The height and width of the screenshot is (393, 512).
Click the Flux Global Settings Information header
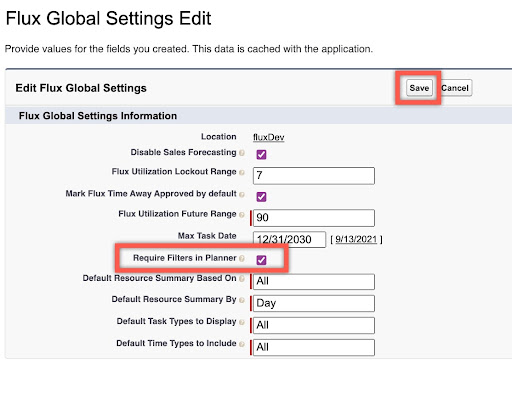pos(98,116)
